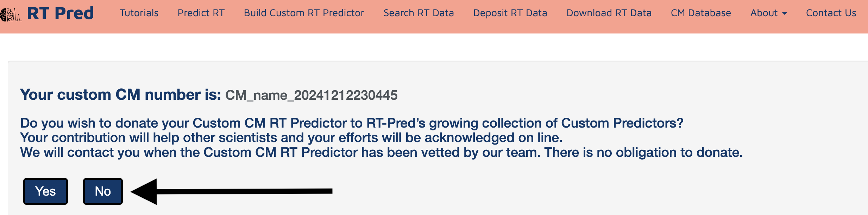
Task: Open the Deposit RT Data page
Action: point(510,13)
